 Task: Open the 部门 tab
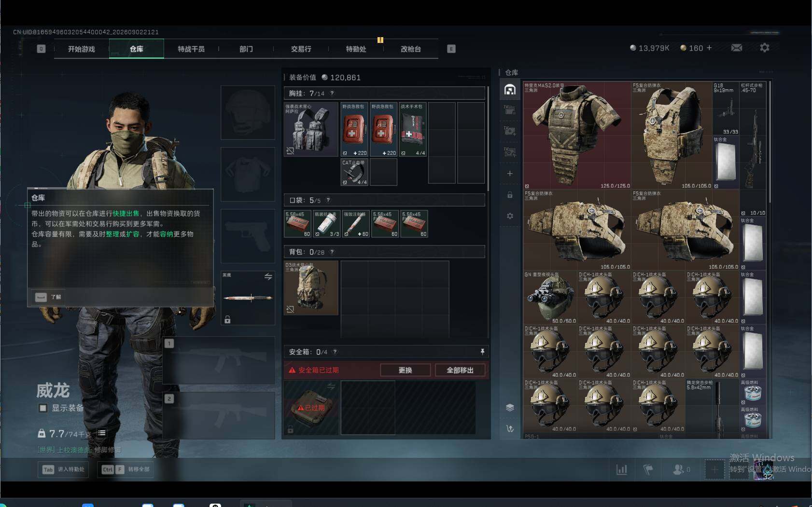coord(246,49)
